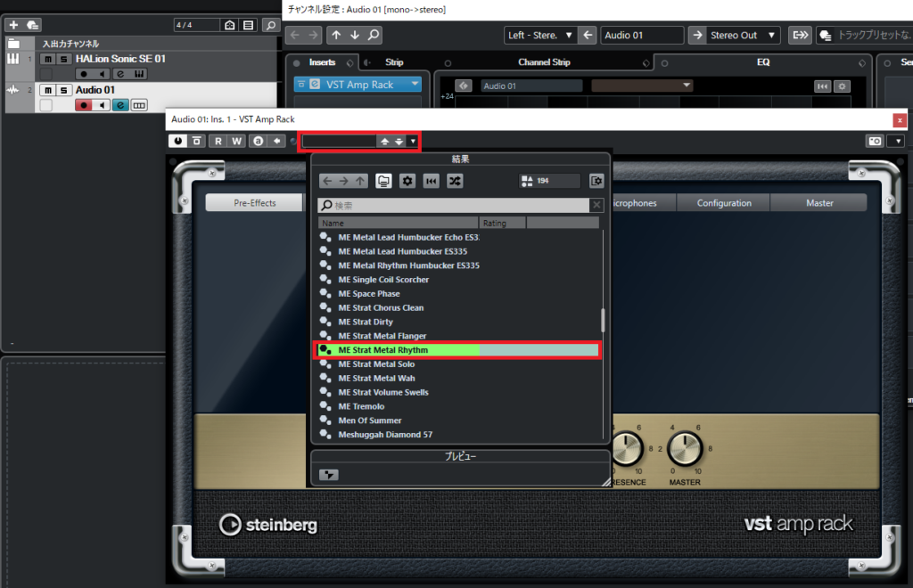
Task: Mute the Audio 01 track
Action: tap(48, 90)
